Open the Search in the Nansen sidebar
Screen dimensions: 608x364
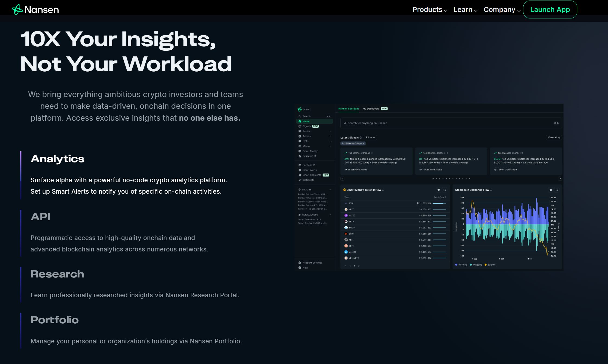(306, 116)
